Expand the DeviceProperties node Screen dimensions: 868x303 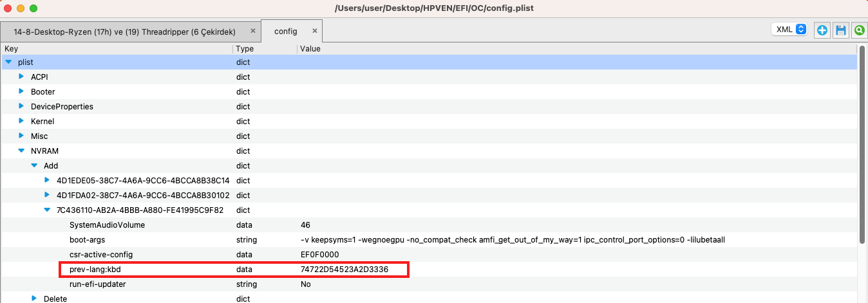point(21,106)
